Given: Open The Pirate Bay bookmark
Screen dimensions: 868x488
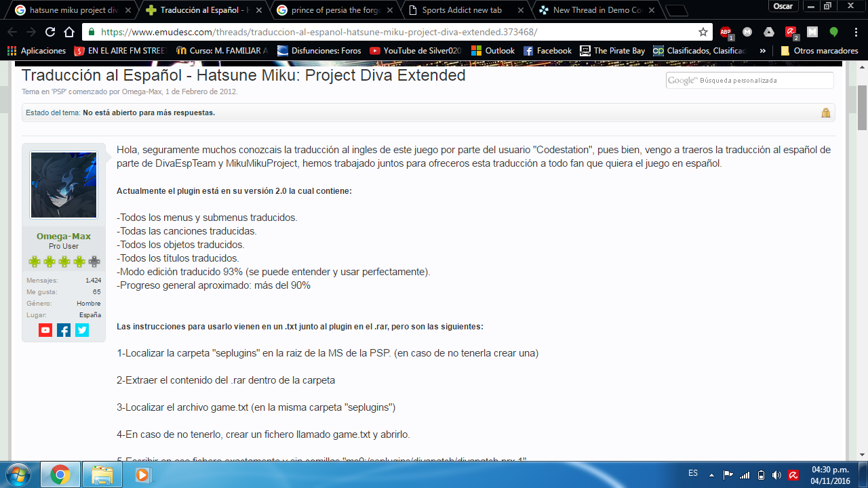Looking at the screenshot, I should [612, 51].
